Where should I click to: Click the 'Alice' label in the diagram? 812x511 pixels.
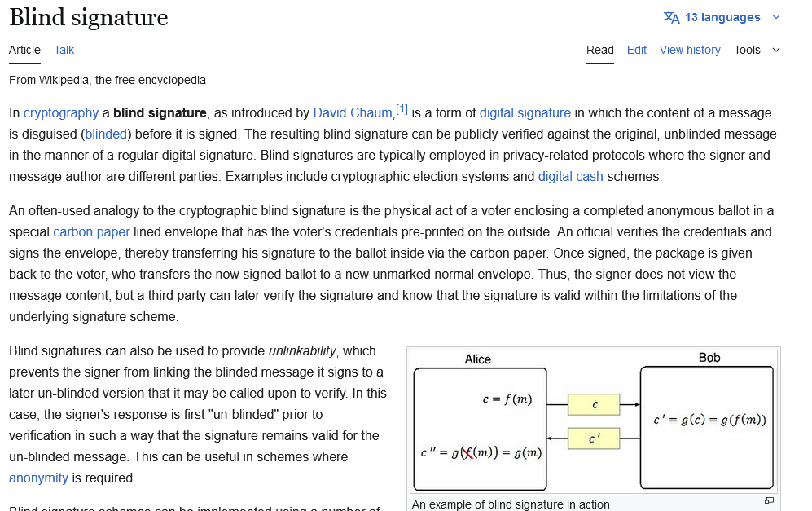477,359
